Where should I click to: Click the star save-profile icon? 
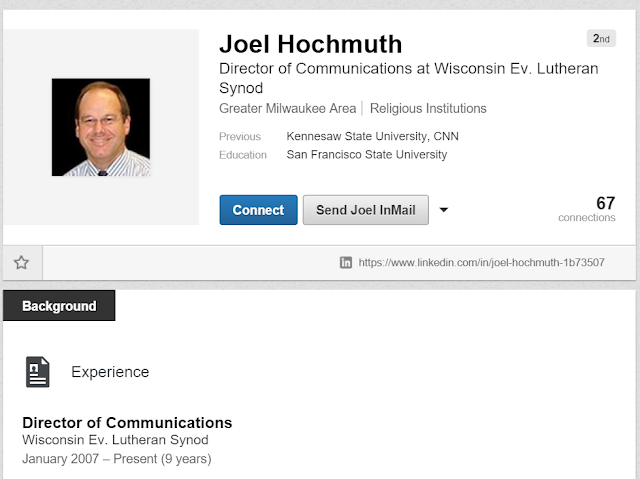pos(21,262)
